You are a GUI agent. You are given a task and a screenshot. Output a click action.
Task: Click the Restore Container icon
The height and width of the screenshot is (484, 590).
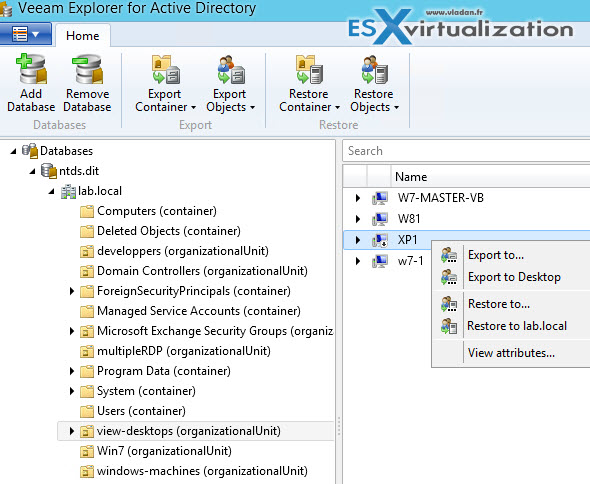309,69
